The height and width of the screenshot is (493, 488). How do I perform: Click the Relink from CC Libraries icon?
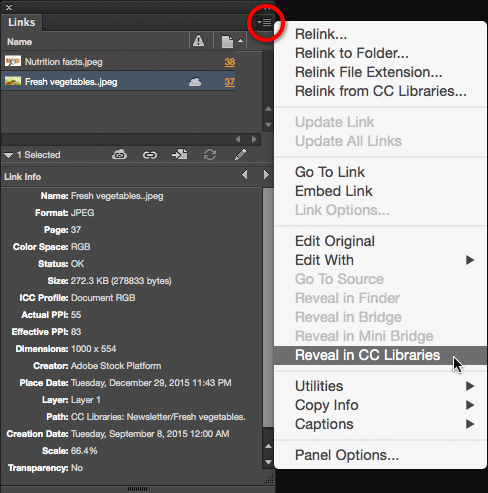pyautogui.click(x=119, y=155)
